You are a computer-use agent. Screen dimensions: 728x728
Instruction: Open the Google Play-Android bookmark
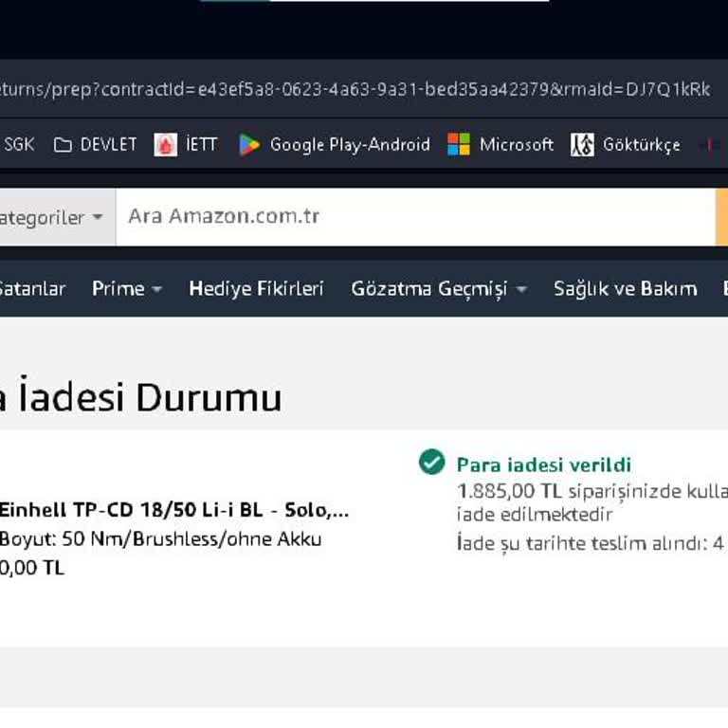[x=335, y=145]
